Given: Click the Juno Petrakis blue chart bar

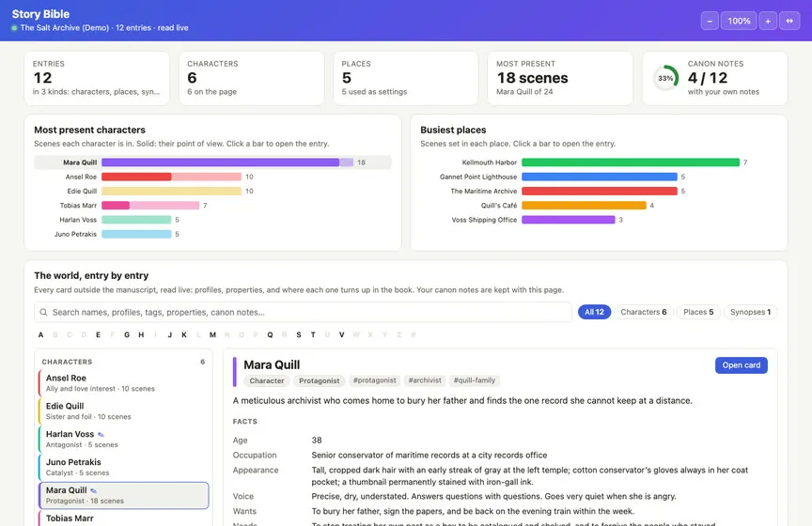Looking at the screenshot, I should pos(136,234).
